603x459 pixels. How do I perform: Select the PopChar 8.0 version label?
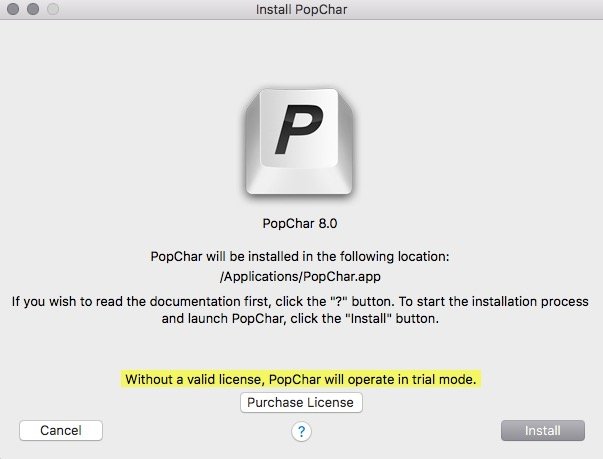point(300,223)
